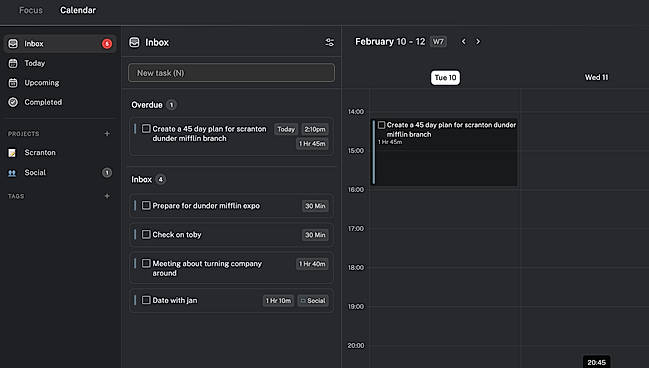
Task: Click the Upcoming calendar icon in sidebar
Action: [13, 82]
